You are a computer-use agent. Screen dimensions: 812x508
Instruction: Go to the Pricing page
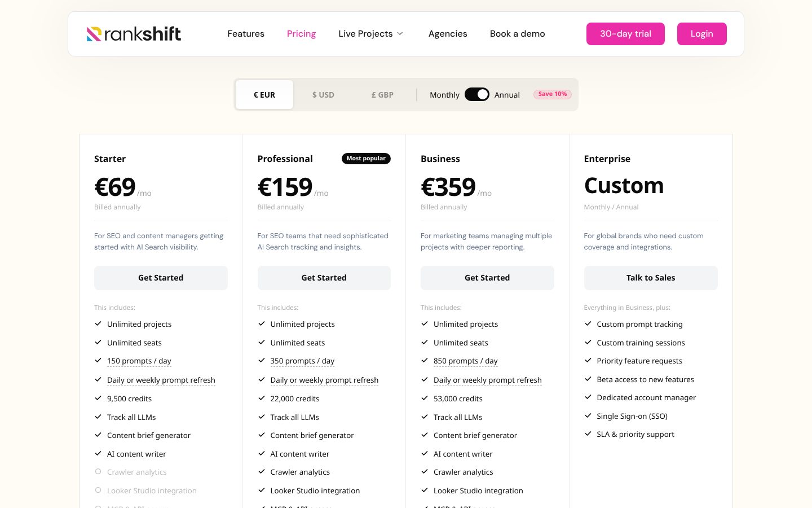301,34
